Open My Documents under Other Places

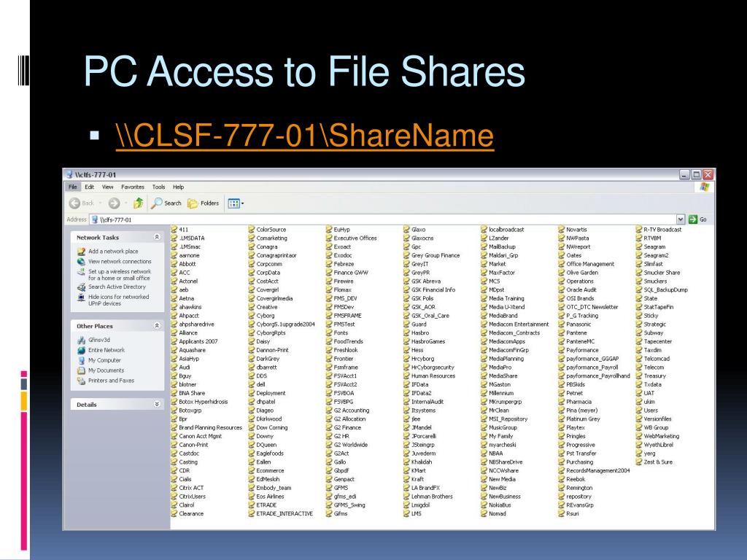(106, 370)
